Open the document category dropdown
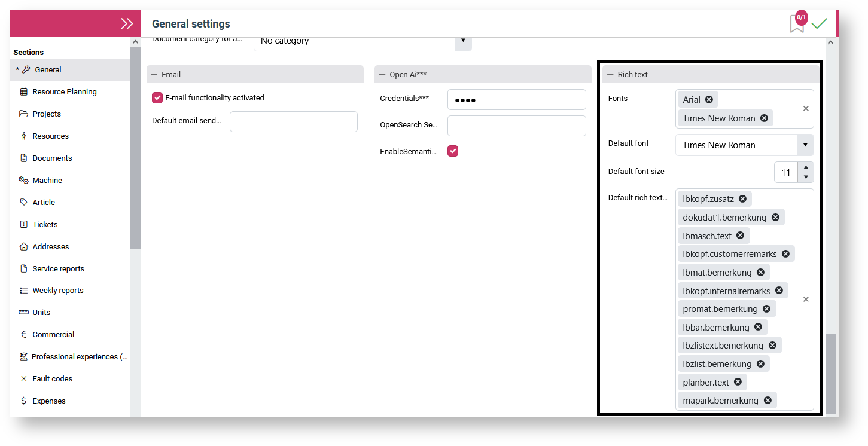The width and height of the screenshot is (868, 446). click(x=462, y=41)
